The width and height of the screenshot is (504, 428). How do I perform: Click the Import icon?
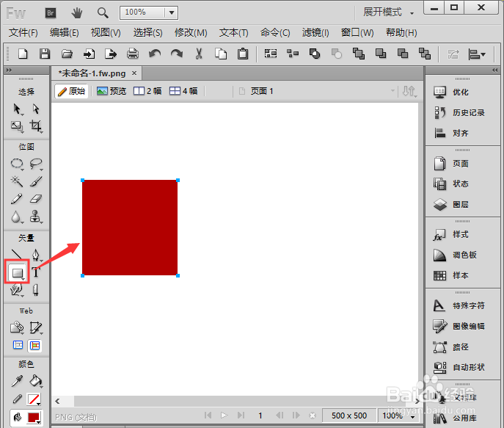point(89,54)
